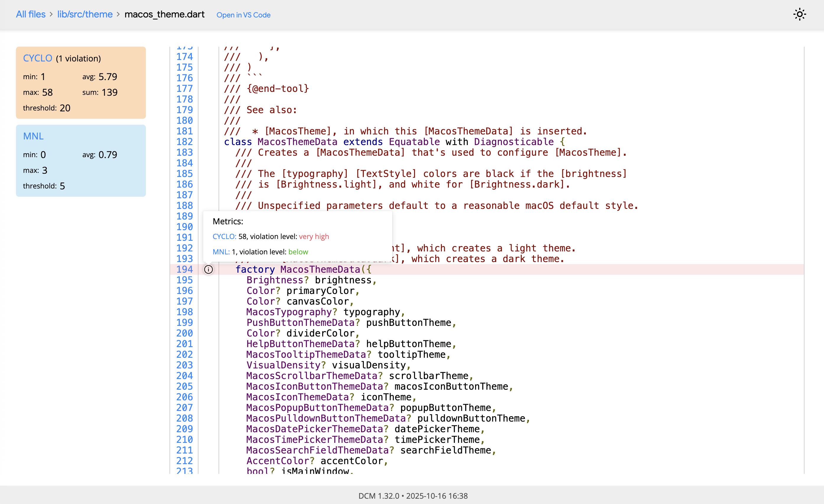824x504 pixels.
Task: Open the All files breadcrumb link
Action: (x=31, y=14)
